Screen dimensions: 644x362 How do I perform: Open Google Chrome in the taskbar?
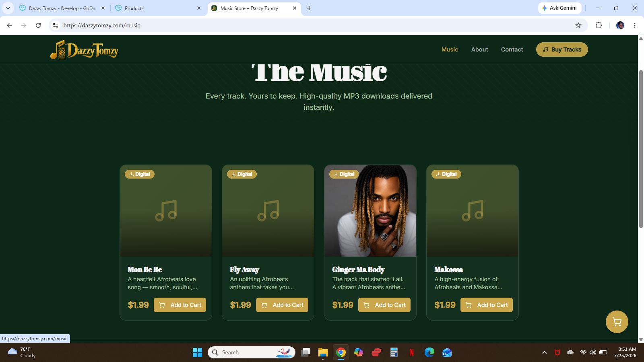coord(341,352)
